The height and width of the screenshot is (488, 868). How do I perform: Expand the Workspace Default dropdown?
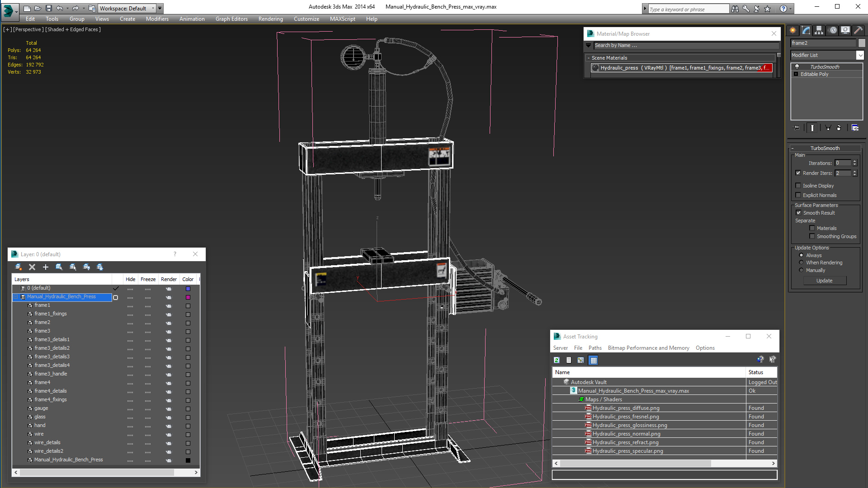(158, 8)
